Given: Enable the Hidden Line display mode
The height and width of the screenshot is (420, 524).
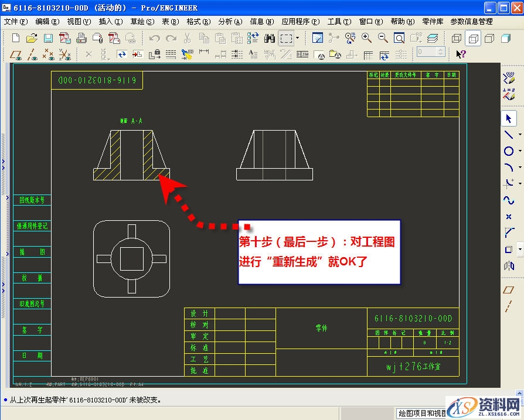Looking at the screenshot, I should pyautogui.click(x=473, y=38).
